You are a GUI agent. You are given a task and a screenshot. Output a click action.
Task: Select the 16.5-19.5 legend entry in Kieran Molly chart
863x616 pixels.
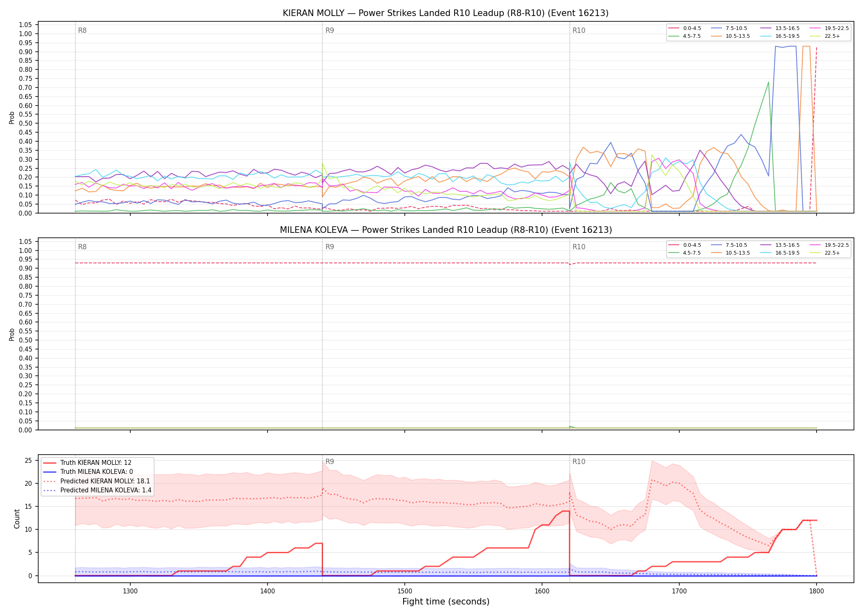click(780, 36)
